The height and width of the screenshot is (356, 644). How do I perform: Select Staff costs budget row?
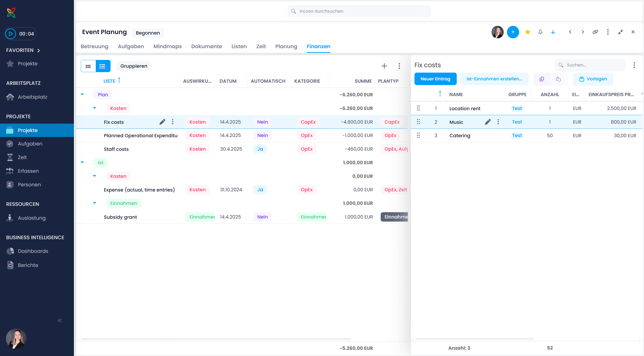pyautogui.click(x=242, y=149)
